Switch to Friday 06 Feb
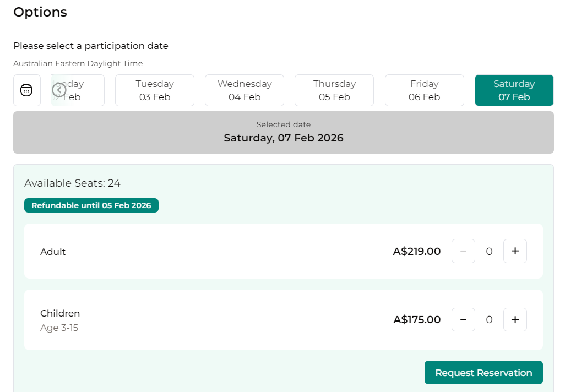Screen dimensions: 565x392 (x=424, y=90)
